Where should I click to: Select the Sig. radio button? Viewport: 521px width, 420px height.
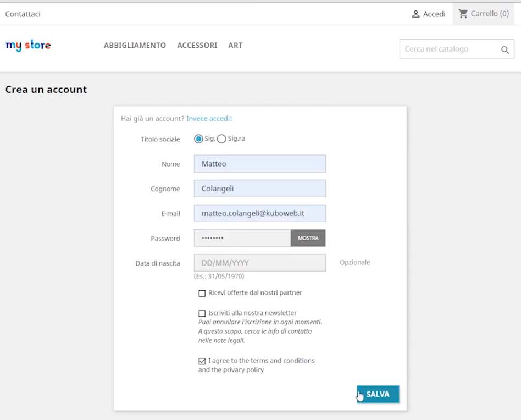(x=198, y=139)
